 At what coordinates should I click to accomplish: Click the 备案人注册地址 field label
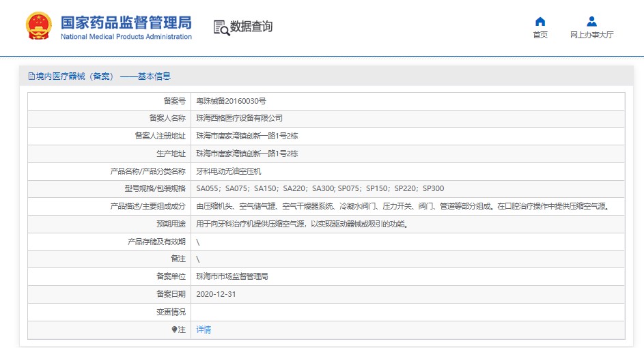(160, 136)
